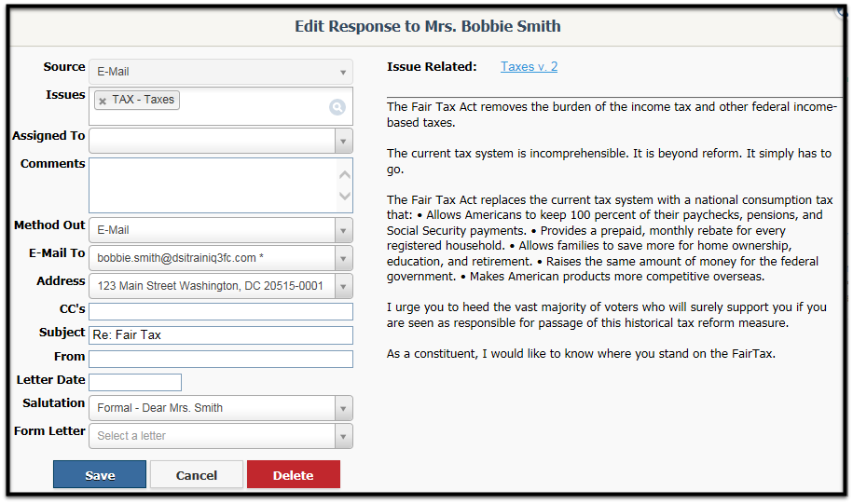Click the Save button
The width and height of the screenshot is (853, 504).
(100, 474)
